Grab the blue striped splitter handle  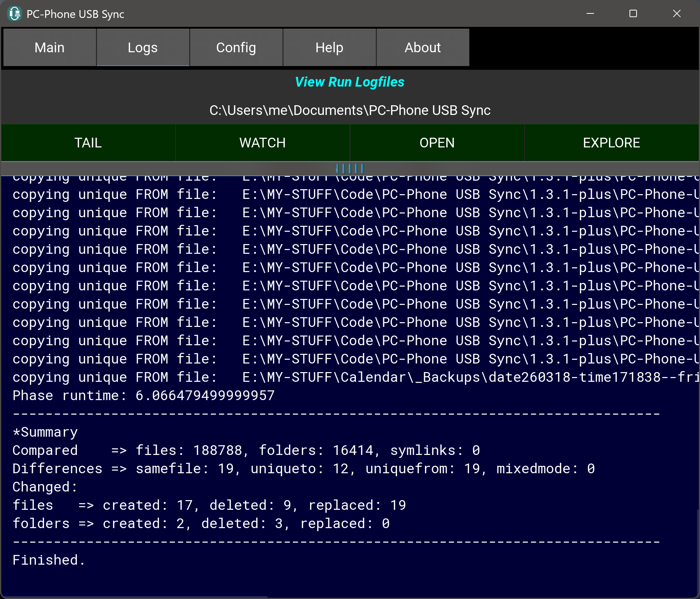point(350,168)
